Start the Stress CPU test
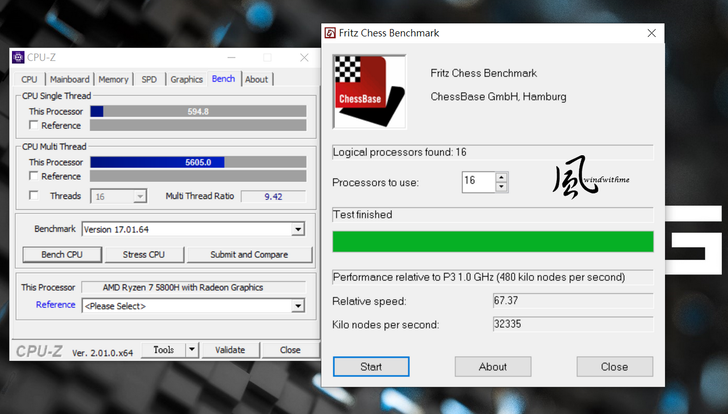 click(x=144, y=254)
